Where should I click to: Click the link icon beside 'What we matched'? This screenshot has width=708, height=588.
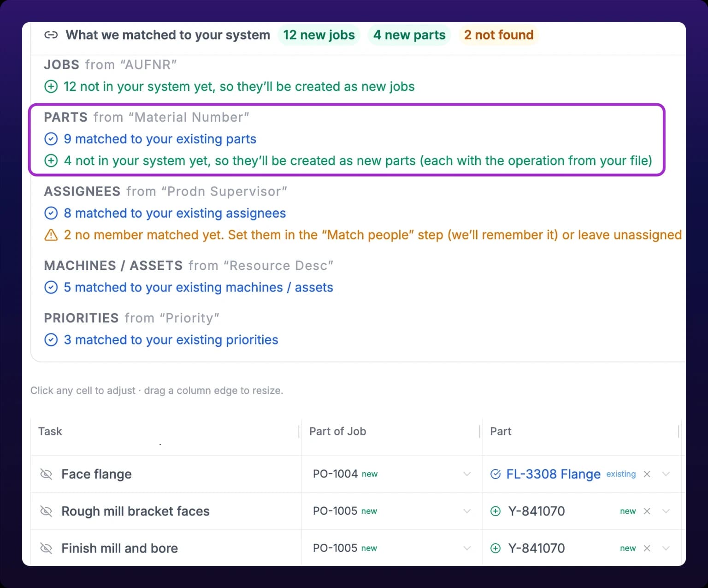click(51, 35)
